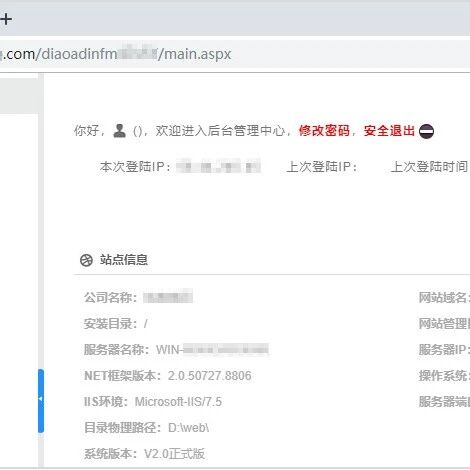Select 目录物理路径 value D:\web\
The image size is (470, 470).
click(188, 428)
